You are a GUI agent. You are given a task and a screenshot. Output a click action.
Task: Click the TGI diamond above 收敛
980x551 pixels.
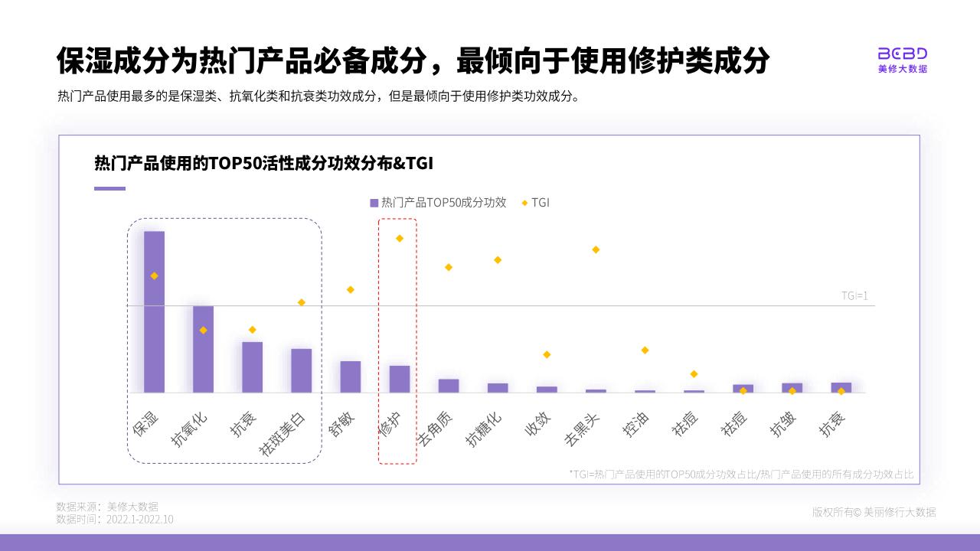(546, 354)
